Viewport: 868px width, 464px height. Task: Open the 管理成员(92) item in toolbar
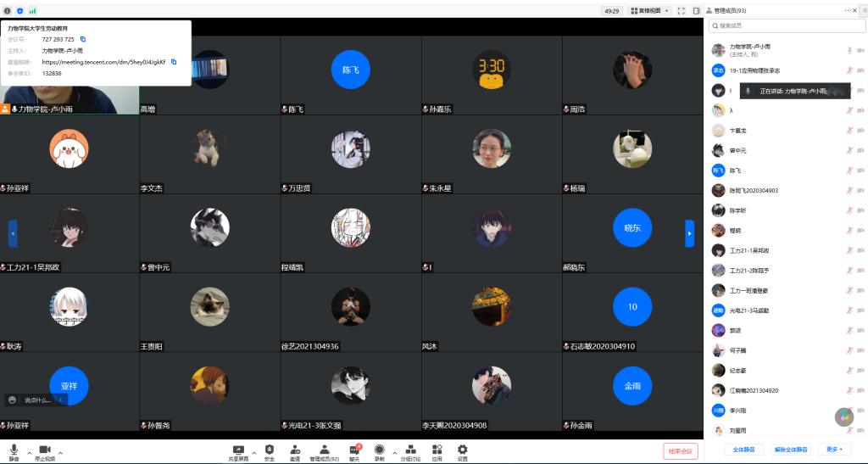pyautogui.click(x=324, y=450)
